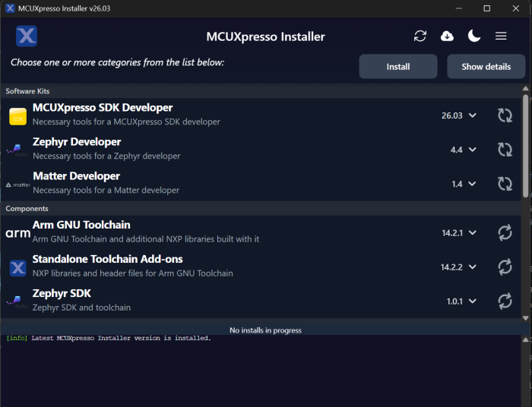The image size is (532, 407).
Task: Click the cloud download icon
Action: click(447, 36)
